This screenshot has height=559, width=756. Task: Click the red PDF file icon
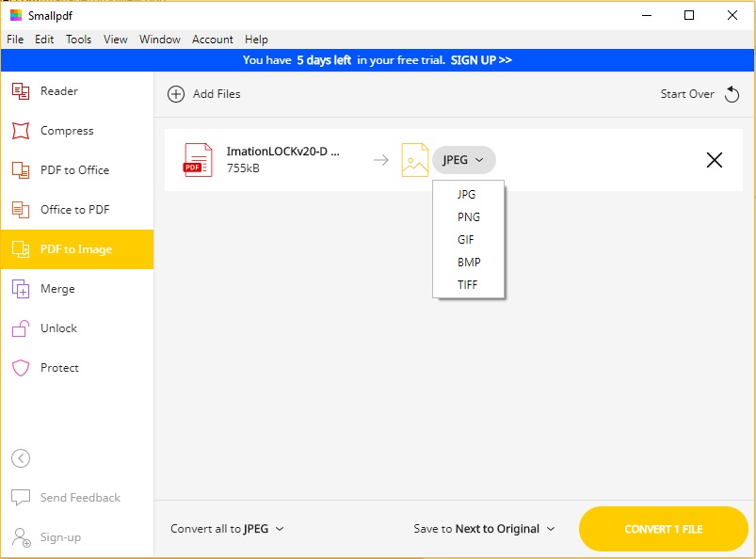pyautogui.click(x=198, y=160)
